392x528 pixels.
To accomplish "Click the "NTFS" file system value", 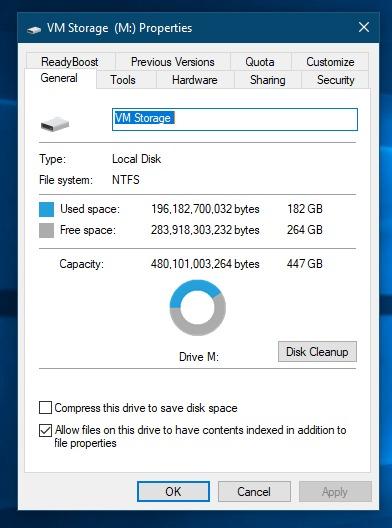I will [x=126, y=180].
